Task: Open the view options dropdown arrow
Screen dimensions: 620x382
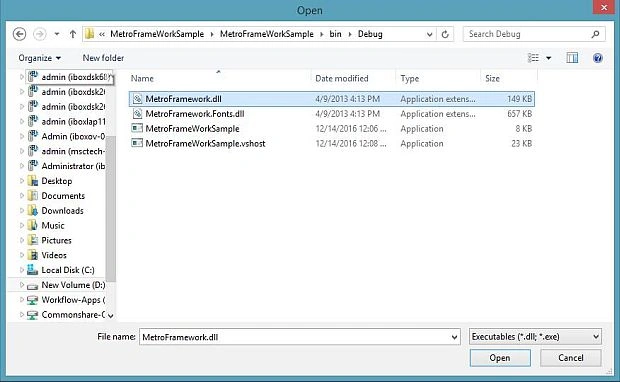Action: click(x=549, y=58)
